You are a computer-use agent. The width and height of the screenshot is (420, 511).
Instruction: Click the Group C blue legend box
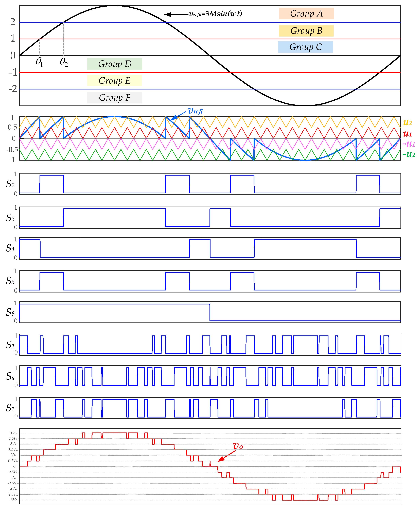(x=305, y=47)
